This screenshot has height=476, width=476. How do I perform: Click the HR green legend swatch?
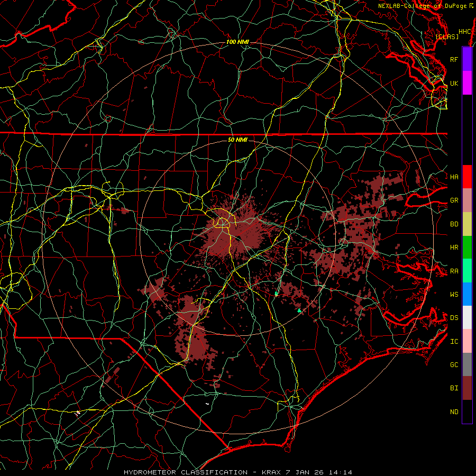coord(467,248)
